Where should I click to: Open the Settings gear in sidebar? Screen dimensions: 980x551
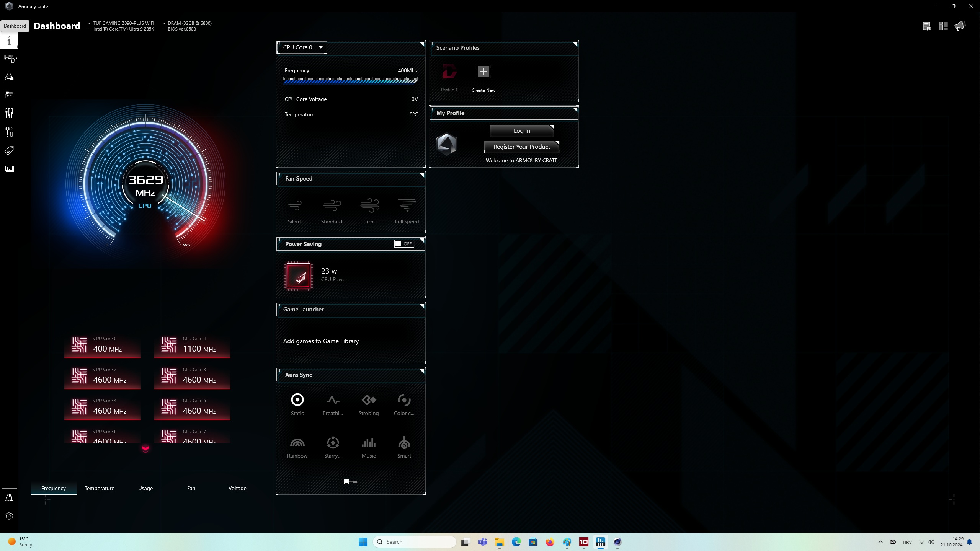point(9,516)
